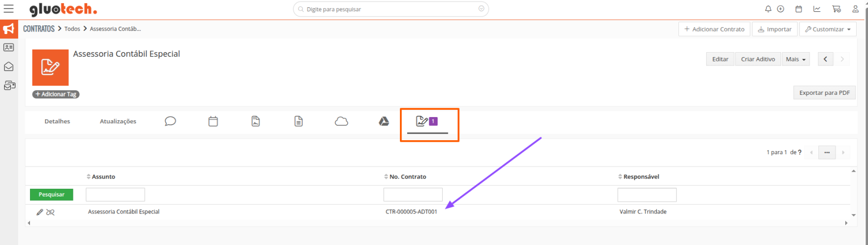Sort by the Assunto column header

[103, 177]
